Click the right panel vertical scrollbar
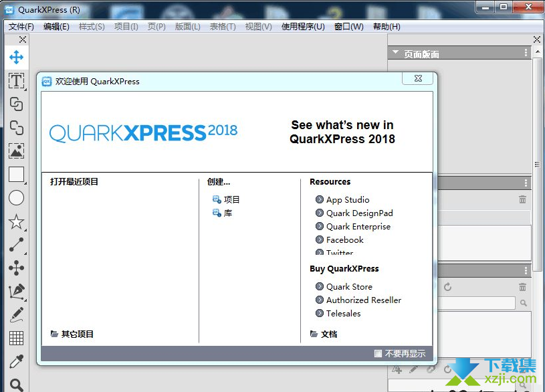The width and height of the screenshot is (545, 392). tap(538, 163)
